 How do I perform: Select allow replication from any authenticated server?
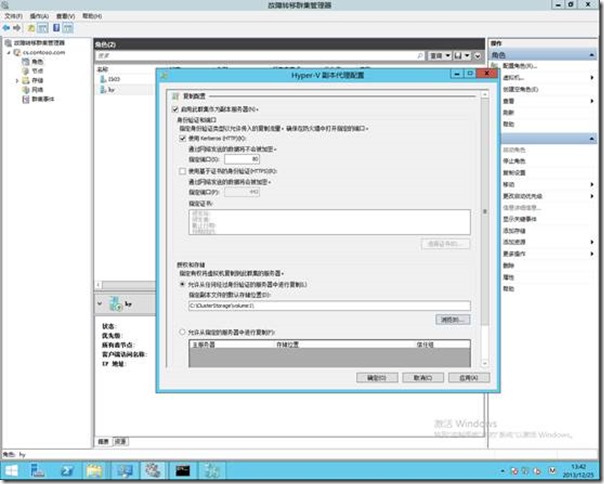pos(182,284)
